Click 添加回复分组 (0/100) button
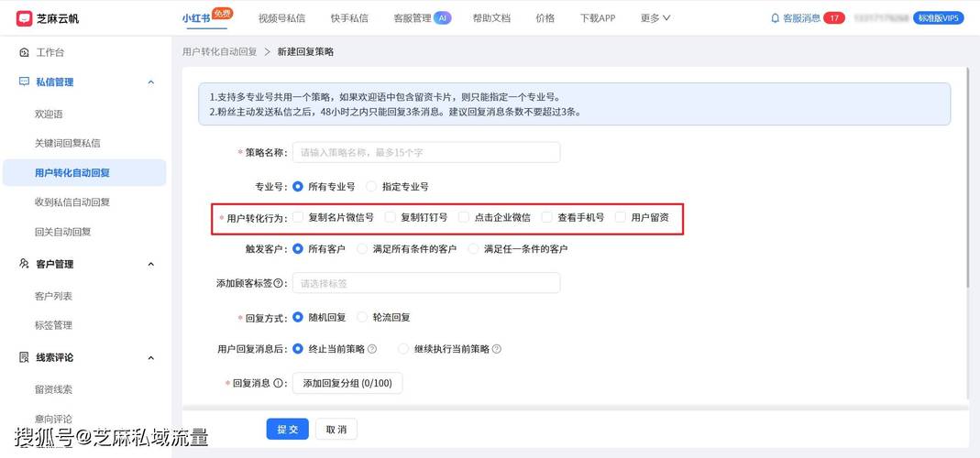Image resolution: width=980 pixels, height=458 pixels. pos(347,383)
